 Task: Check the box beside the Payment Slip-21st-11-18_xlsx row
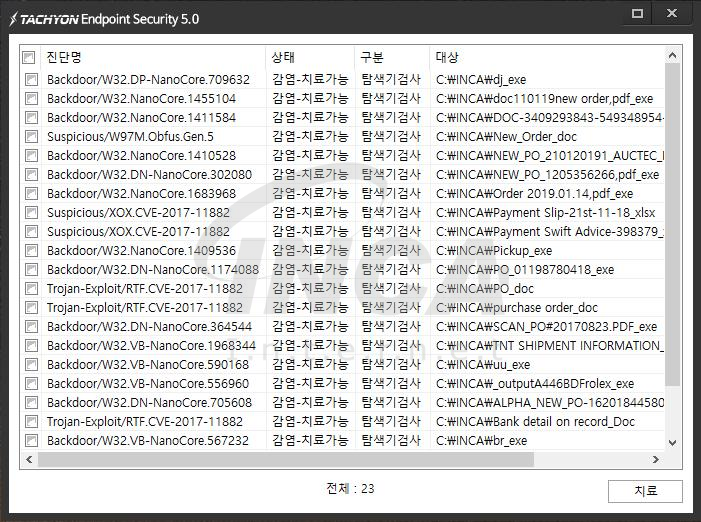coord(31,212)
